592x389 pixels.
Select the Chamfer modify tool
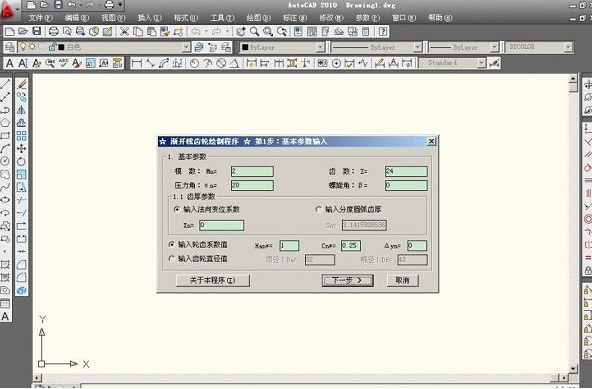[x=22, y=265]
